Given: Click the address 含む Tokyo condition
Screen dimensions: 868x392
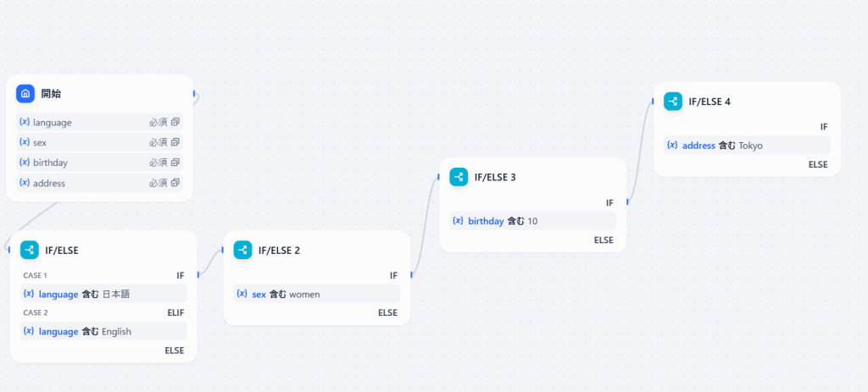Looking at the screenshot, I should pyautogui.click(x=747, y=146).
